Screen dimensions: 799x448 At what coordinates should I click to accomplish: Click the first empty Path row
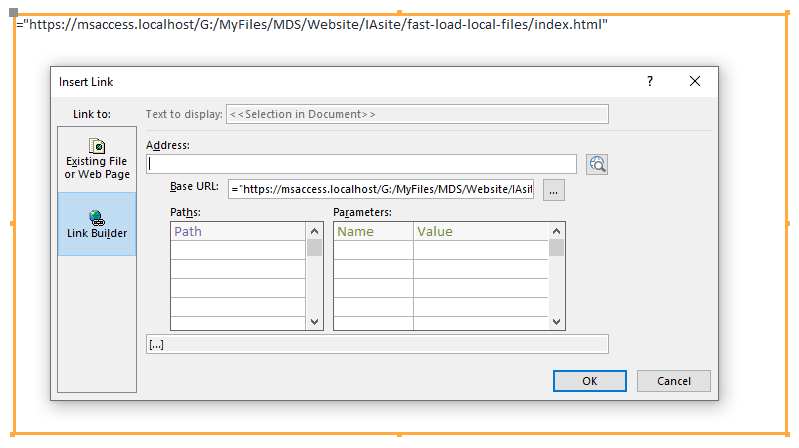(238, 250)
